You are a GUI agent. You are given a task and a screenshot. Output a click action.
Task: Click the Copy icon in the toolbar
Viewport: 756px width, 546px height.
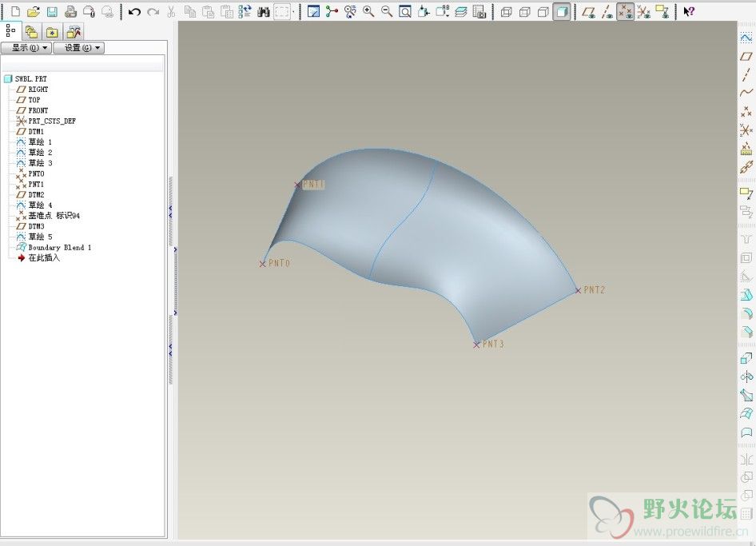tap(190, 11)
